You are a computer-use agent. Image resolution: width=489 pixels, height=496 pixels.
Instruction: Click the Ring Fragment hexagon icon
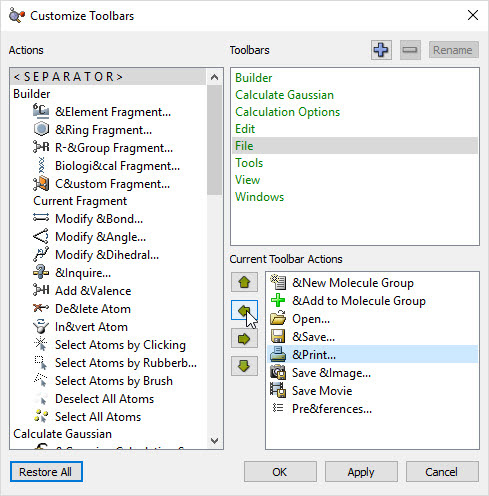41,129
